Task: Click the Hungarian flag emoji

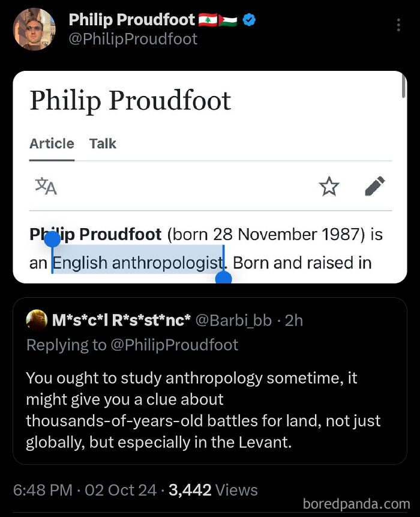Action: (229, 19)
